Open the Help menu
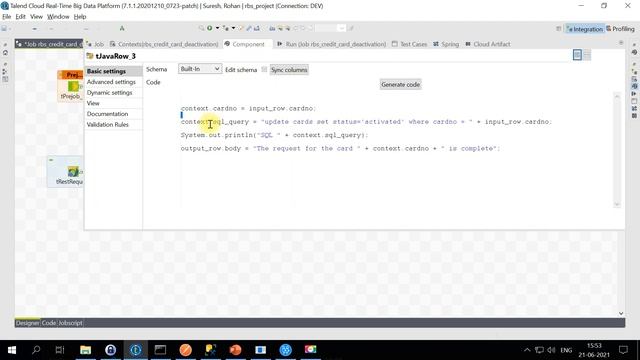 pyautogui.click(x=80, y=17)
